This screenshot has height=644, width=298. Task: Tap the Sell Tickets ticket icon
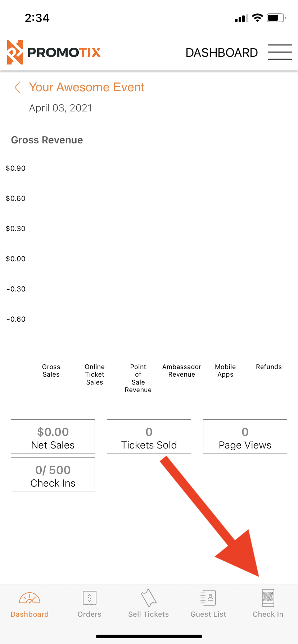click(148, 598)
